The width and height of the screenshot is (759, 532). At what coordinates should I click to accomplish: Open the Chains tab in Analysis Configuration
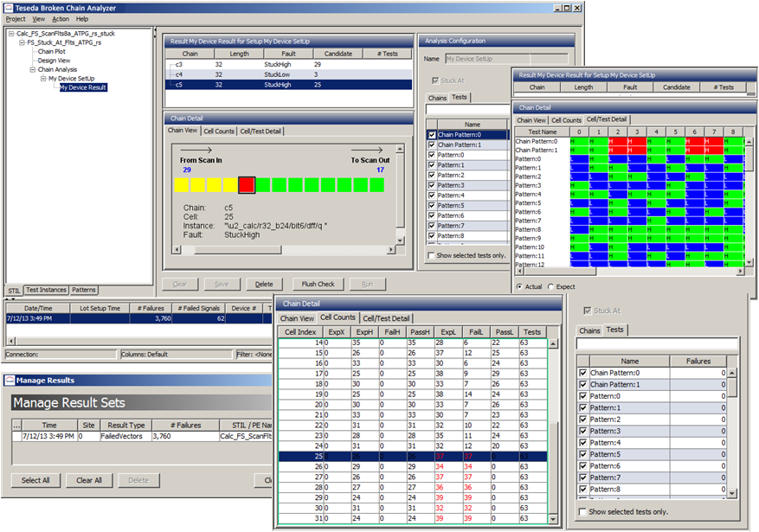point(437,98)
